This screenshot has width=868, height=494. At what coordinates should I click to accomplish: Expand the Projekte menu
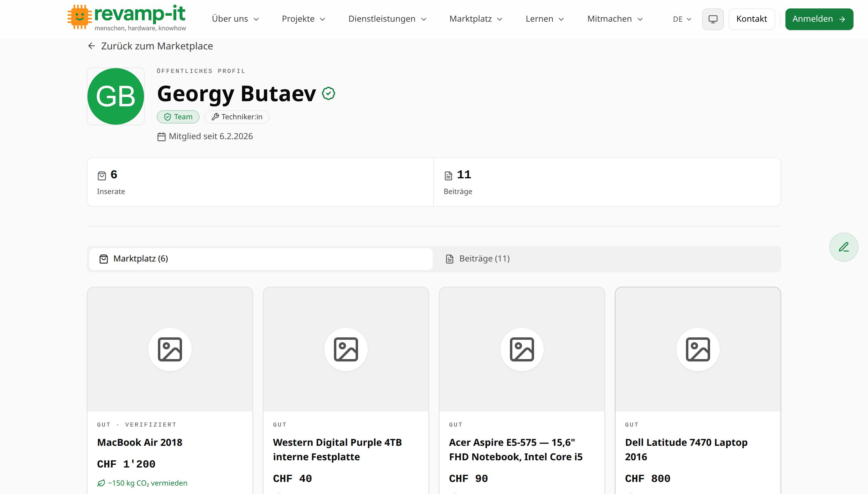[304, 19]
